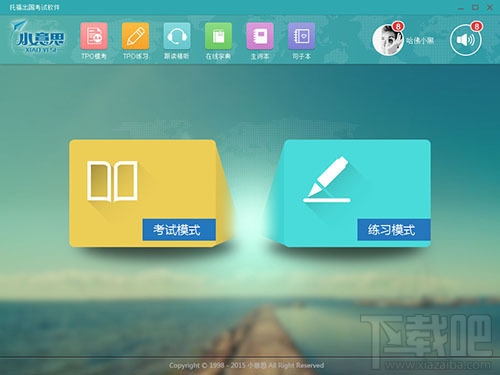Click the cyan practice mode card
The width and height of the screenshot is (500, 375).
352,193
